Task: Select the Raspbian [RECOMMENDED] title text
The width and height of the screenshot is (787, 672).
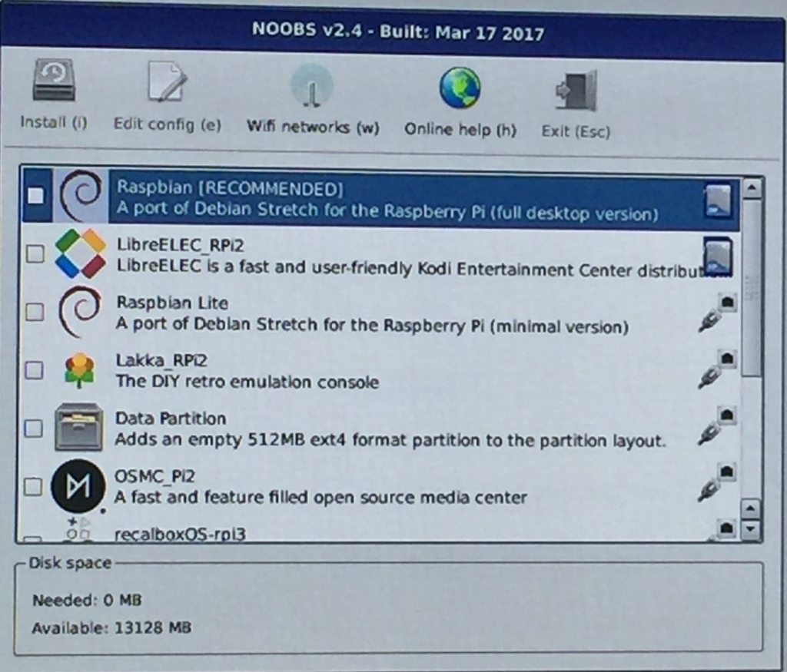Action: coord(231,189)
